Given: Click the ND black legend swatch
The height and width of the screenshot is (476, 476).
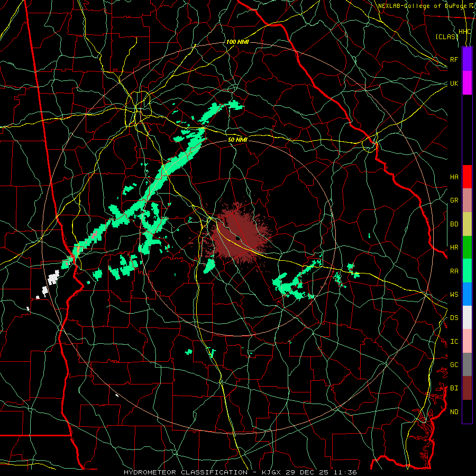Looking at the screenshot, I should 467,411.
